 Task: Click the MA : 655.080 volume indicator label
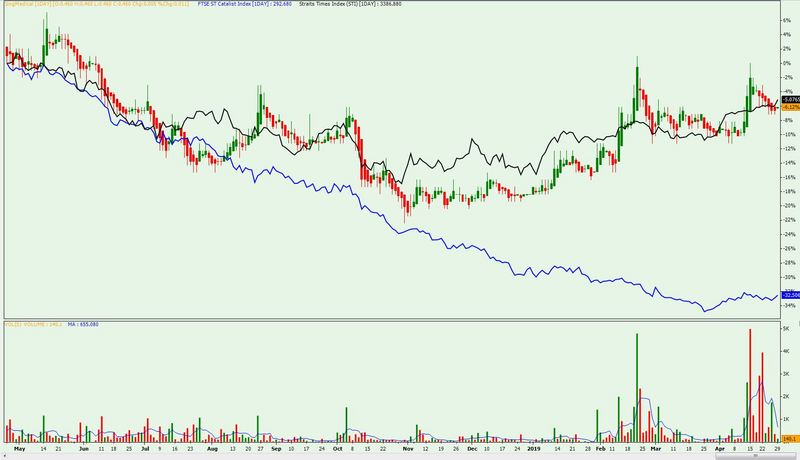pyautogui.click(x=83, y=324)
